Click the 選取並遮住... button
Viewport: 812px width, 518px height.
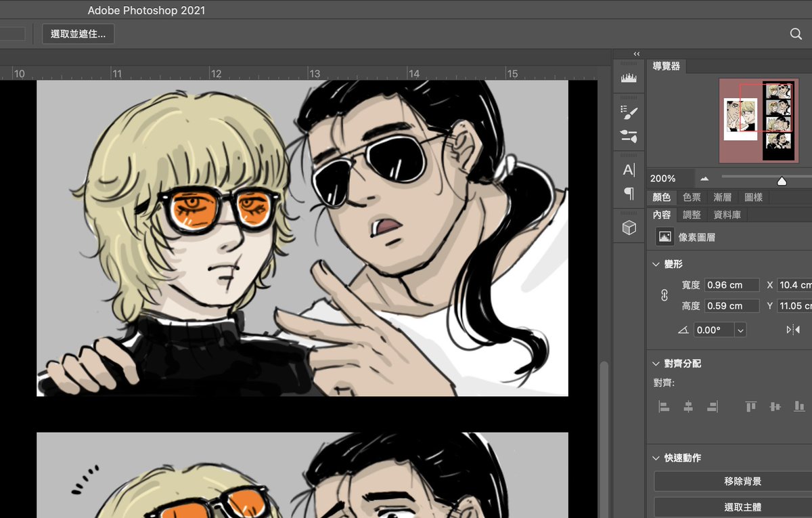tap(78, 34)
